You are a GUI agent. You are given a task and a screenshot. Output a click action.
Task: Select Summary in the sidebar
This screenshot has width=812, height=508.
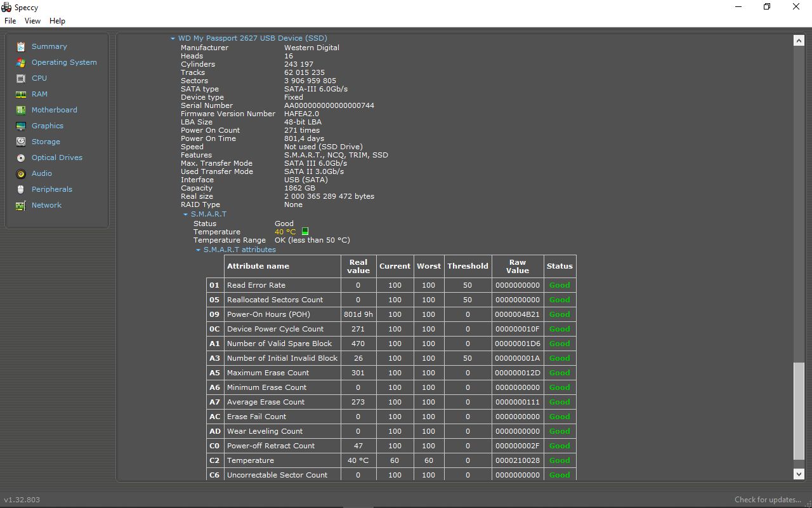49,46
